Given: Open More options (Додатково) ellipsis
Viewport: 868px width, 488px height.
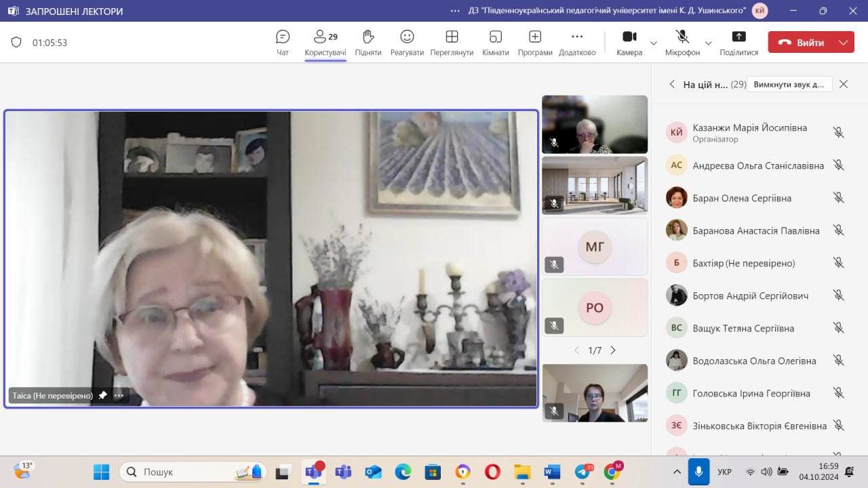Looking at the screenshot, I should [x=577, y=37].
